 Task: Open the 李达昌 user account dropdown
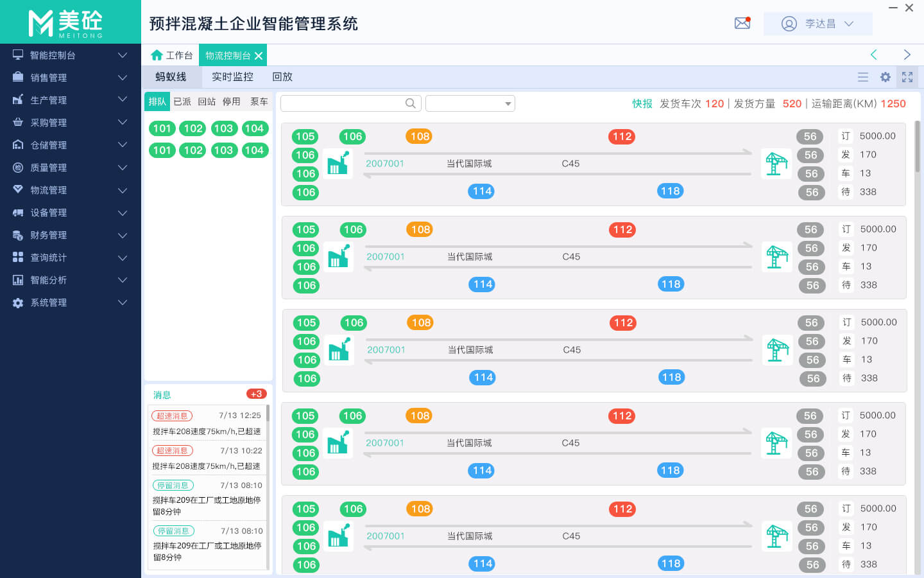[x=817, y=24]
